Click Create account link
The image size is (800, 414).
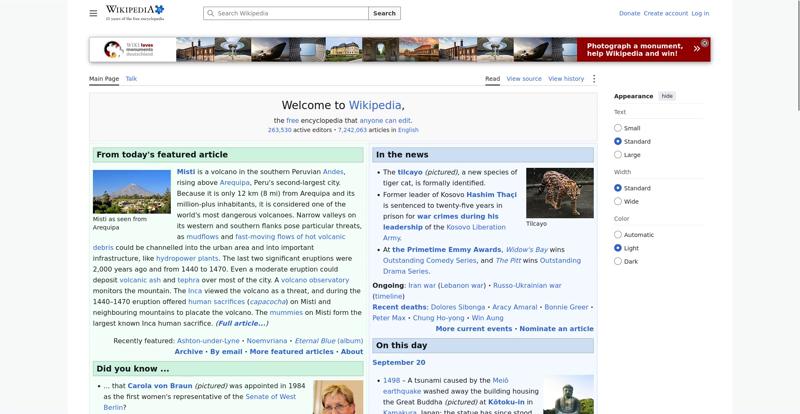[x=665, y=13]
